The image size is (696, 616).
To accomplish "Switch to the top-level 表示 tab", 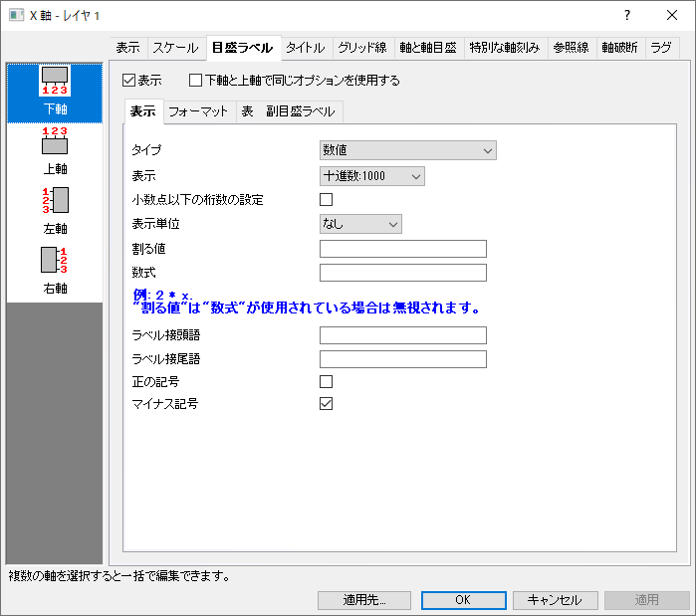I will pyautogui.click(x=127, y=48).
